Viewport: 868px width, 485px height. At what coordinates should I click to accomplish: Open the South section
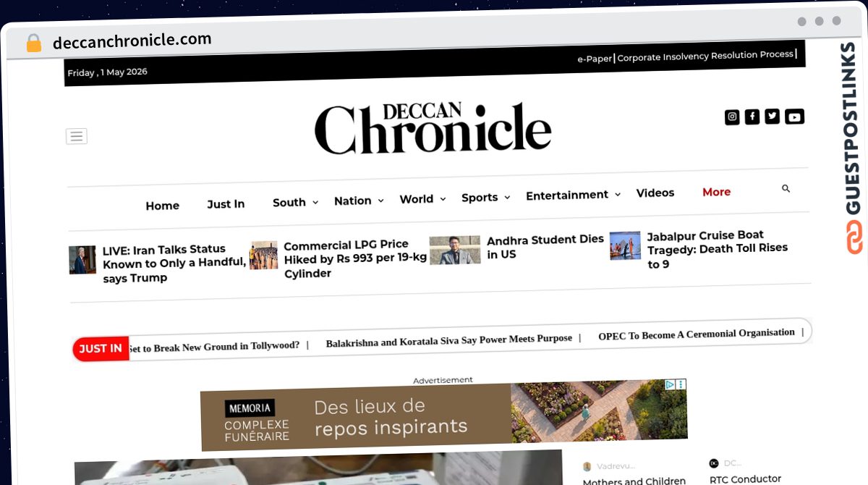(289, 203)
